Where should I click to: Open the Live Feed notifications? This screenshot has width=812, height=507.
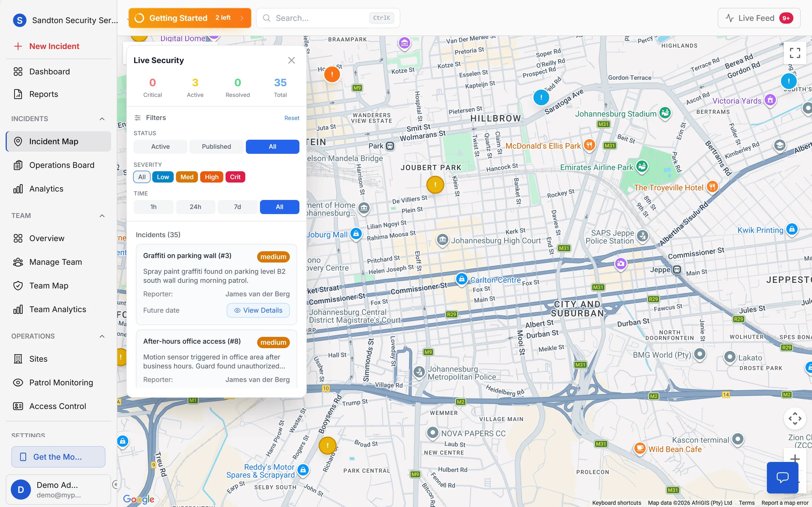pos(758,18)
